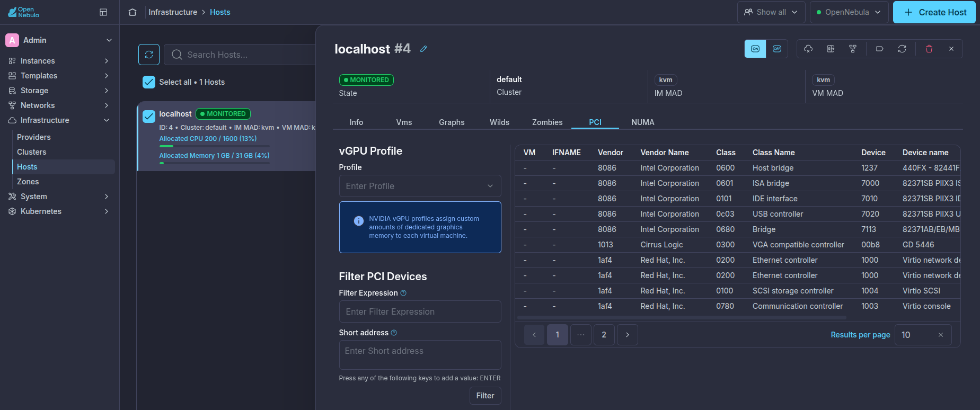Switch to the NUMA tab
Viewport: 980px width, 410px height.
coord(643,122)
